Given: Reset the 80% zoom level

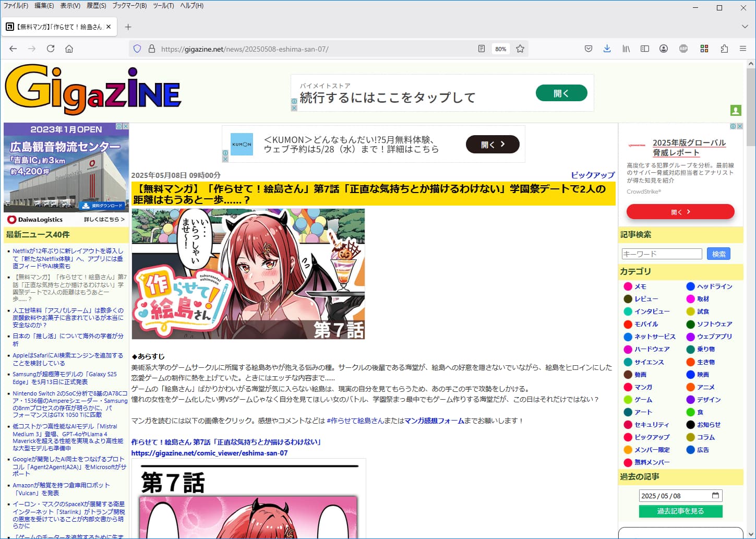Looking at the screenshot, I should pyautogui.click(x=501, y=49).
